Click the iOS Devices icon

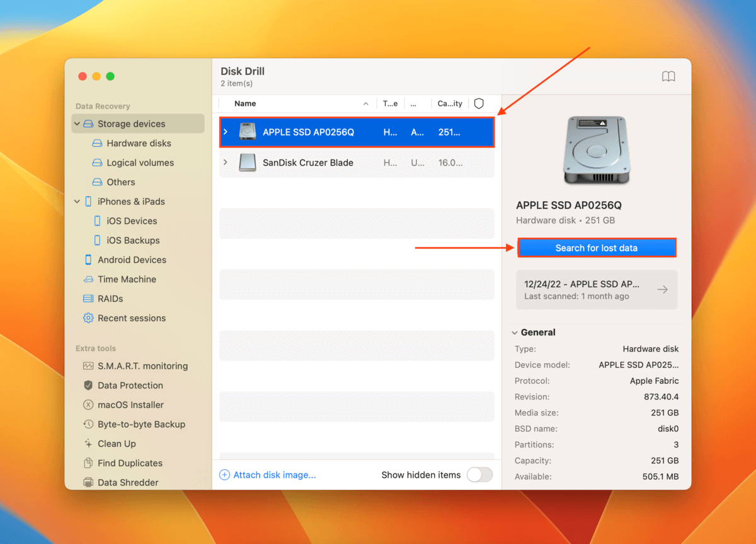click(x=97, y=221)
